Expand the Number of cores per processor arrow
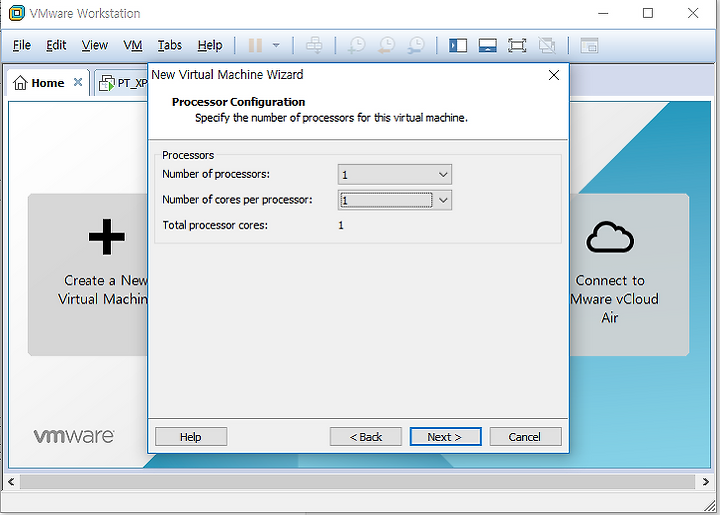Viewport: 720px width, 515px height. [443, 200]
